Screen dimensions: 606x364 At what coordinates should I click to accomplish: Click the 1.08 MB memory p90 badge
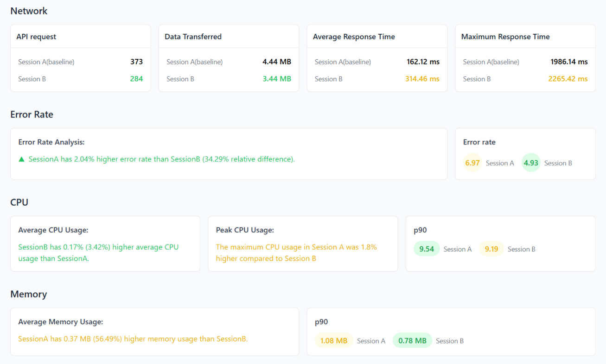pyautogui.click(x=334, y=341)
